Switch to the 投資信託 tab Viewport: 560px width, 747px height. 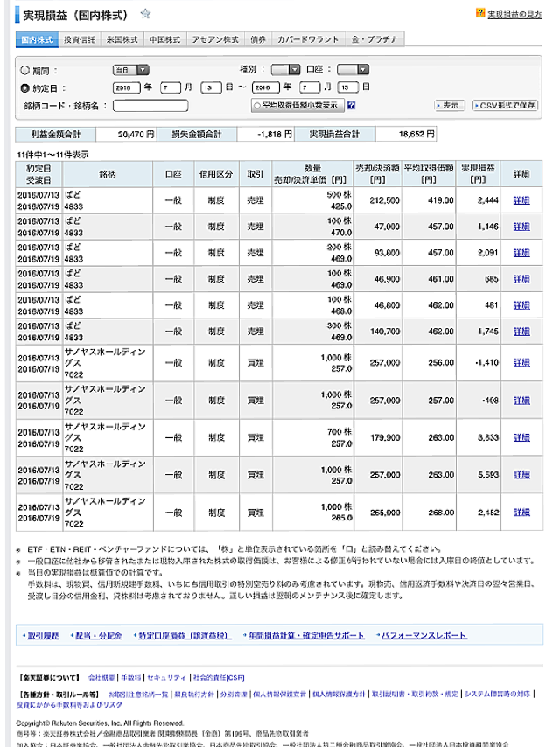tap(81, 40)
